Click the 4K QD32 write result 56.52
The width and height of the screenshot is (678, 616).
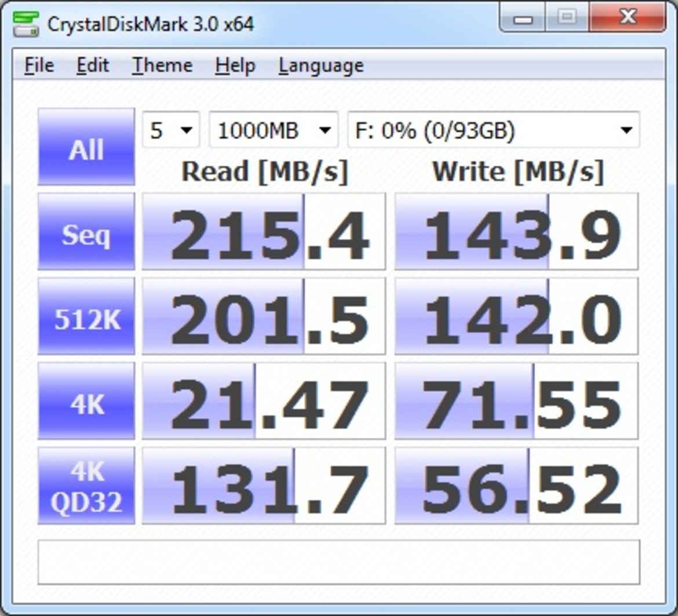coord(516,486)
